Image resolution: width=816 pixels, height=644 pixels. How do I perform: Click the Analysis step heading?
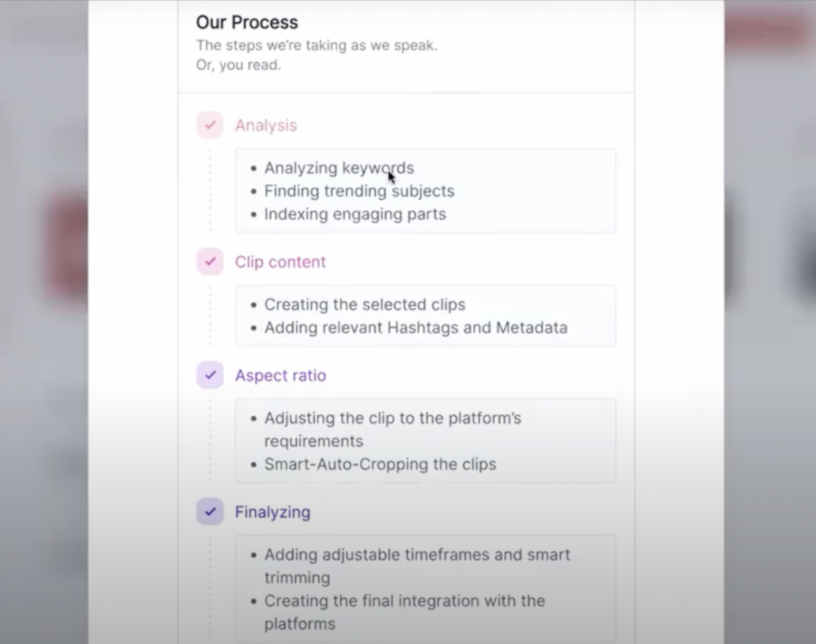tap(266, 125)
